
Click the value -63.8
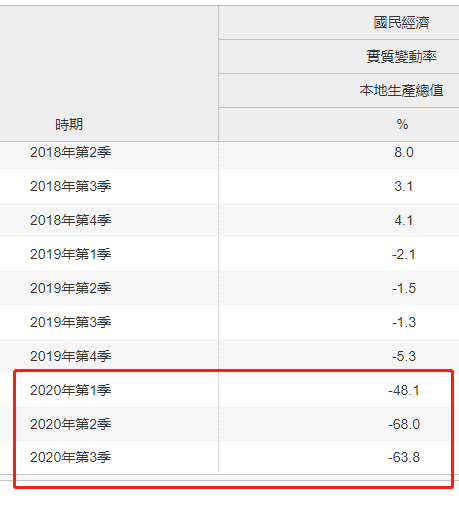404,457
